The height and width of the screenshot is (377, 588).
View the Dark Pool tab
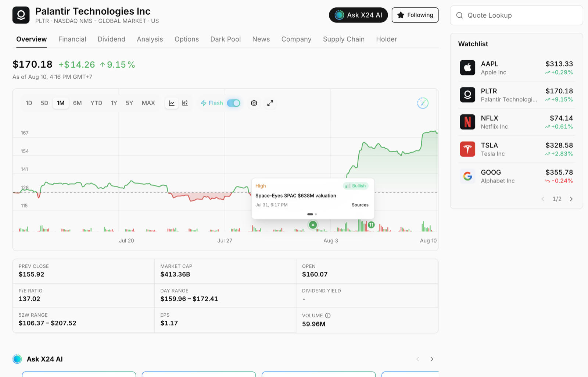(x=226, y=39)
